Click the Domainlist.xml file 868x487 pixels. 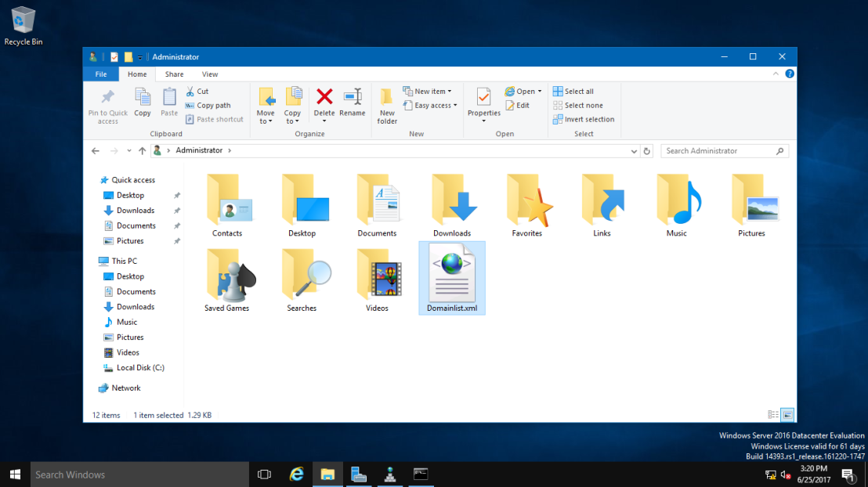coord(452,278)
